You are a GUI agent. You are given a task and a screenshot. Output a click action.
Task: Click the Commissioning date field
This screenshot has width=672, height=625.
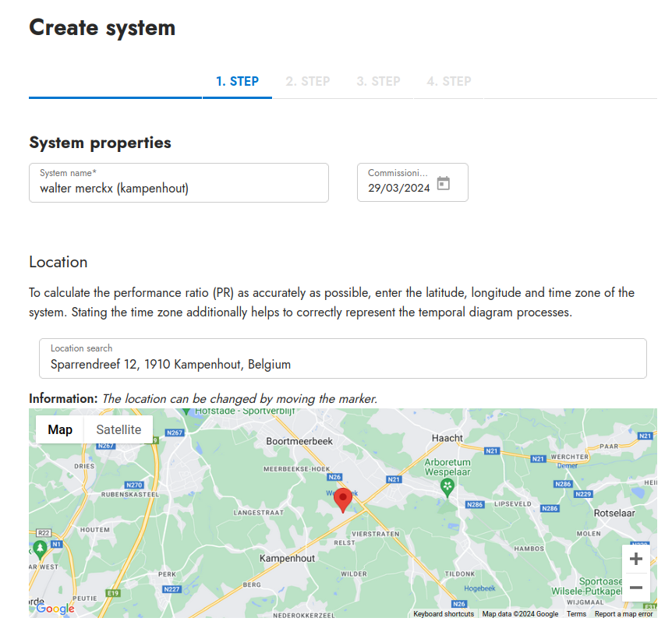tap(398, 188)
